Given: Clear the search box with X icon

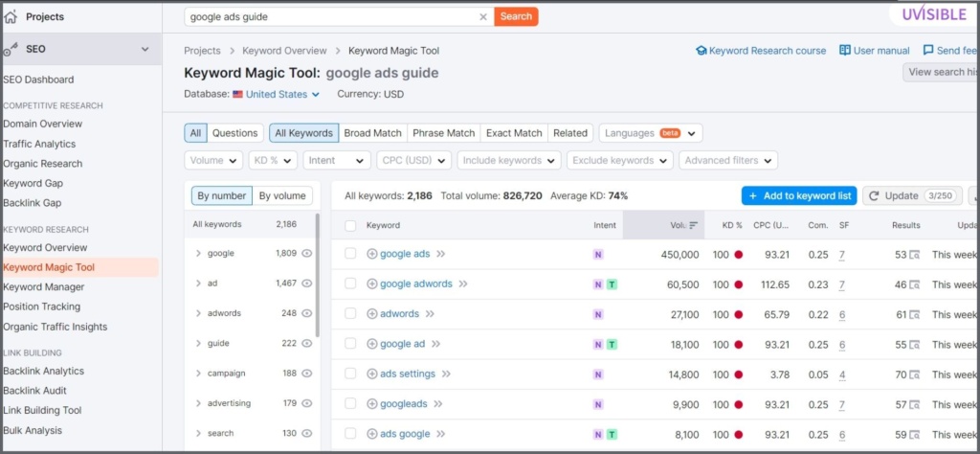Looking at the screenshot, I should (x=483, y=17).
